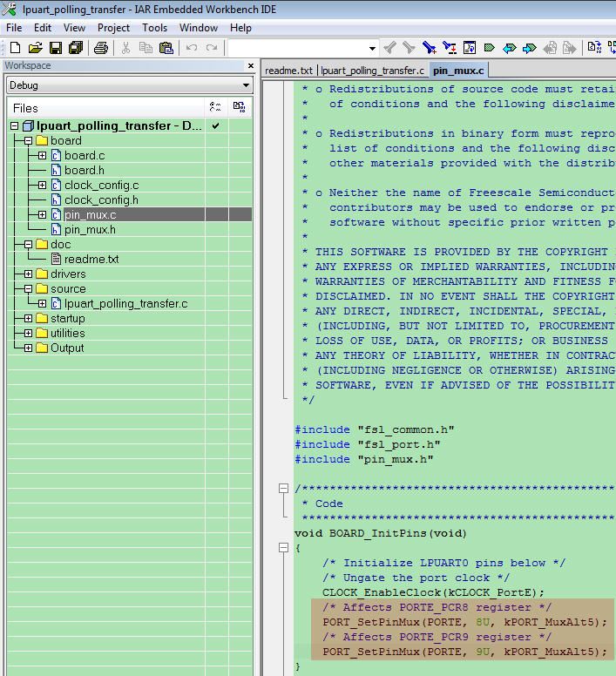This screenshot has width=616, height=676.
Task: Open the Tools menu
Action: 154,28
